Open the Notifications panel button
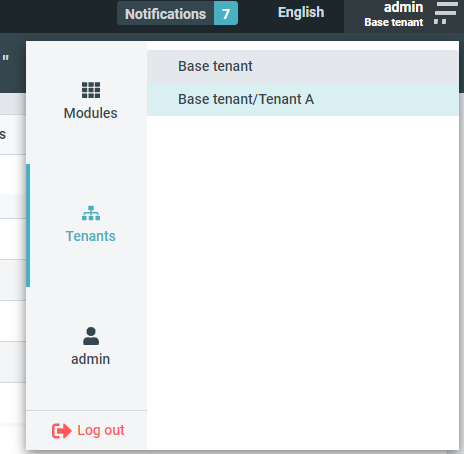Viewport: 464px width, 454px height. click(177, 13)
